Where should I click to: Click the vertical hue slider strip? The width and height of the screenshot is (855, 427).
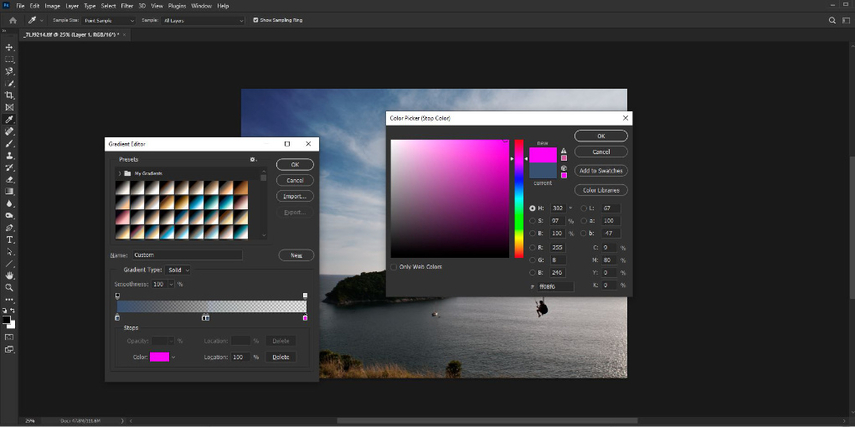[519, 199]
